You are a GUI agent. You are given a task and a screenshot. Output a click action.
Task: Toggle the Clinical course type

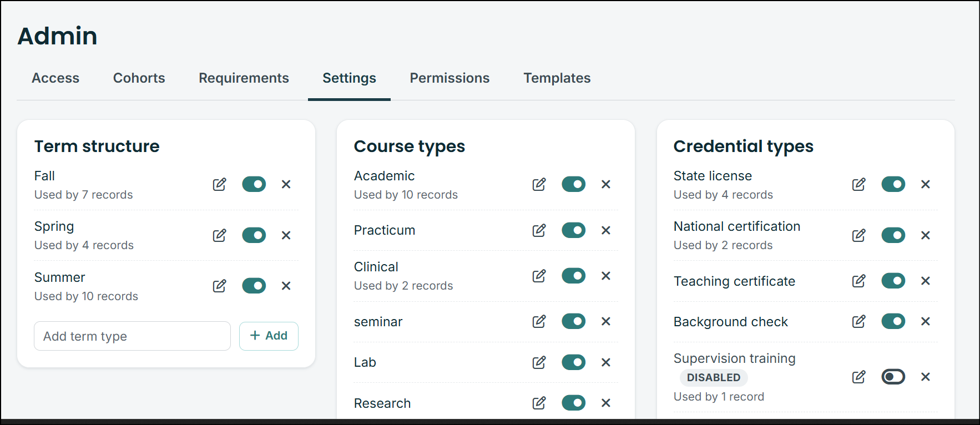(x=574, y=276)
